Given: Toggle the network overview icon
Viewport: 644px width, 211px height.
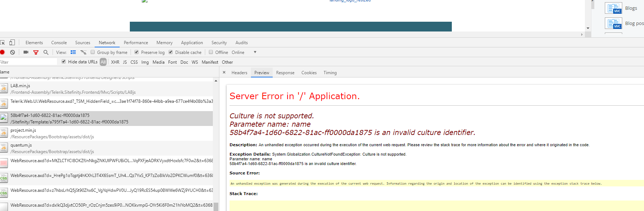Looking at the screenshot, I should (x=83, y=52).
